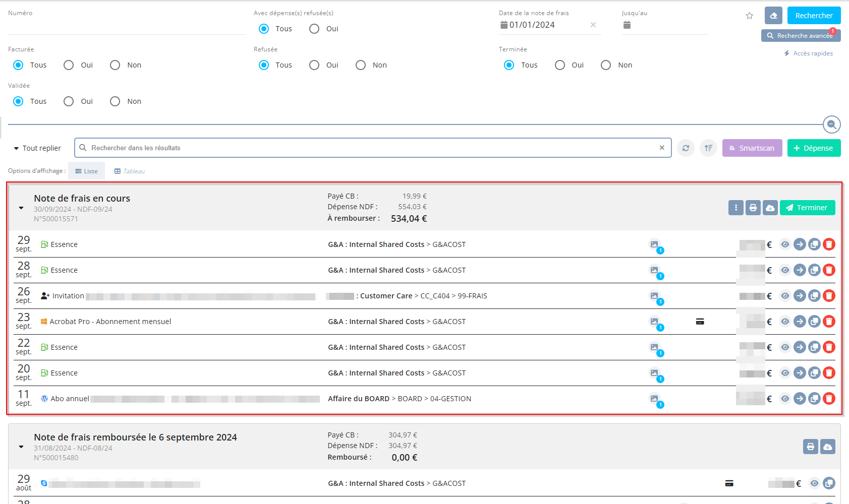849x504 pixels.
Task: Open attachment image for 26 sept. Invitation
Action: 654,296
